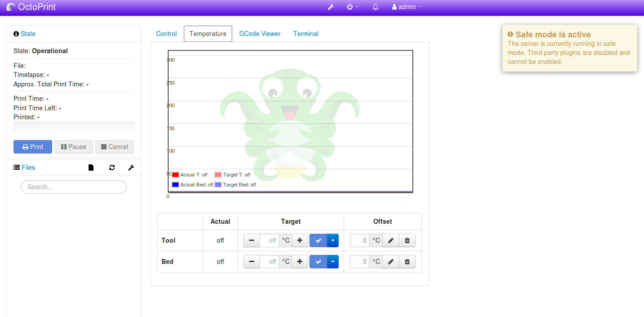Click Target Bed legend swatch
Image resolution: width=644 pixels, height=317 pixels.
[x=218, y=185]
